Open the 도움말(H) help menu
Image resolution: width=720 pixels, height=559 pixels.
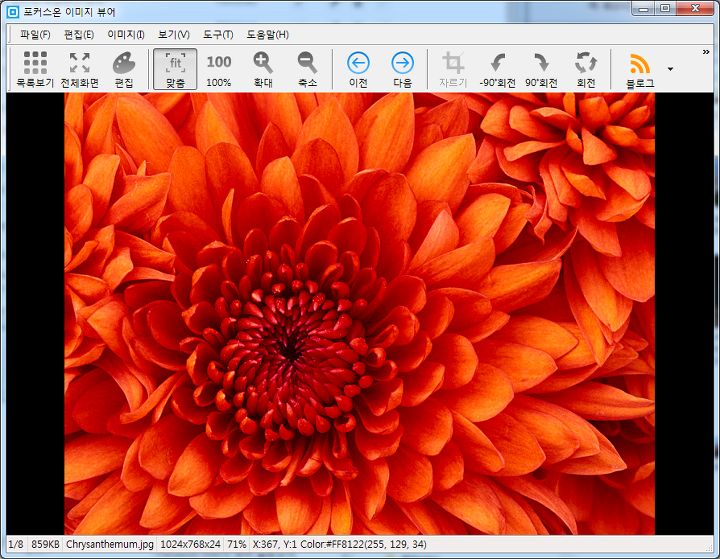[267, 34]
